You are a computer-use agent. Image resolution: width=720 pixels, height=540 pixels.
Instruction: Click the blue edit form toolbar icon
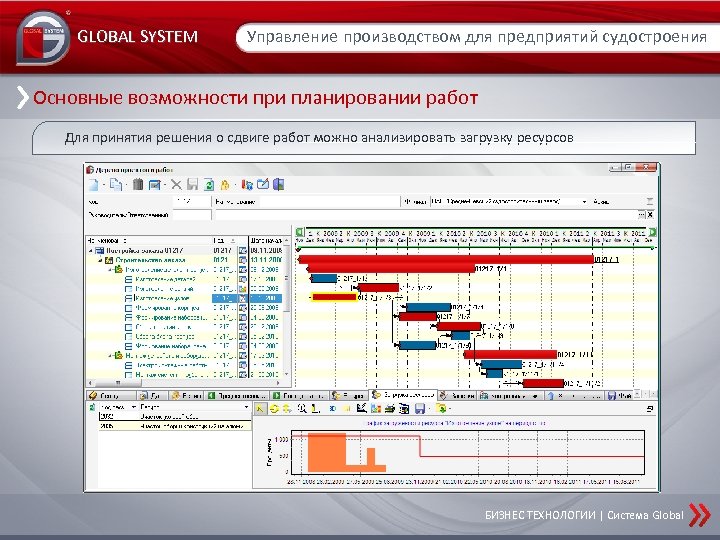click(155, 185)
